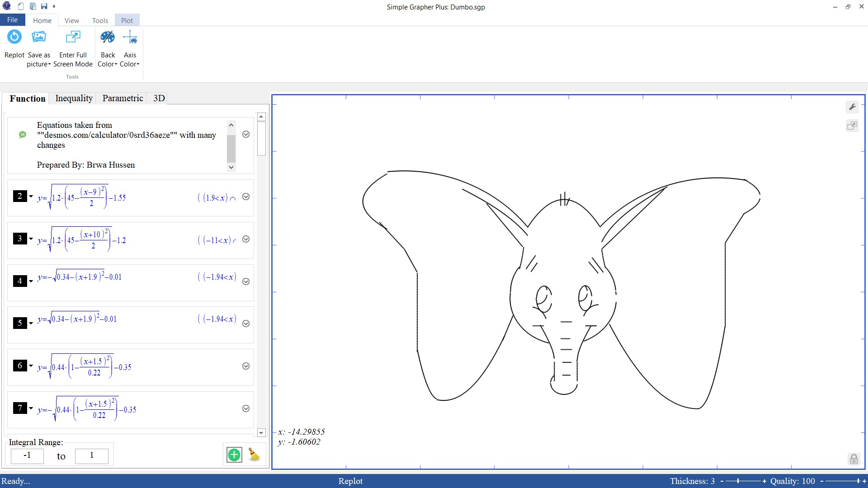
Task: Open the circled chevron menu for equation 6
Action: (x=246, y=366)
